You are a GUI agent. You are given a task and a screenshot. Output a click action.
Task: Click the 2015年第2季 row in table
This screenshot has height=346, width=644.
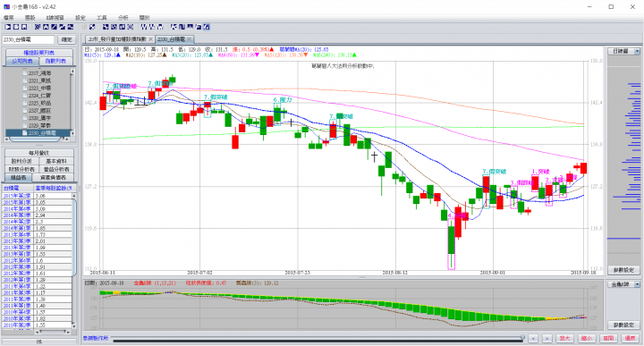pos(38,196)
